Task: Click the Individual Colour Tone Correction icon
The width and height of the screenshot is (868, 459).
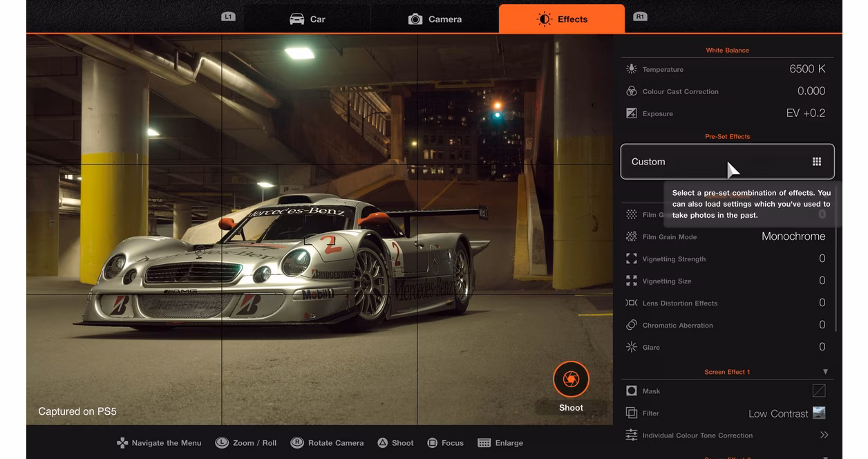Action: pyautogui.click(x=631, y=435)
